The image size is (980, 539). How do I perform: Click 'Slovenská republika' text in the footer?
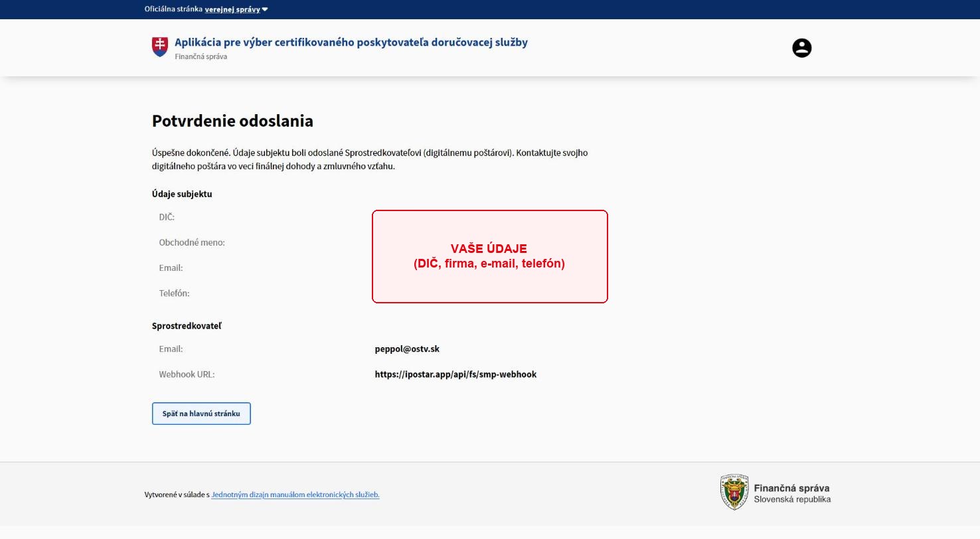pos(792,499)
